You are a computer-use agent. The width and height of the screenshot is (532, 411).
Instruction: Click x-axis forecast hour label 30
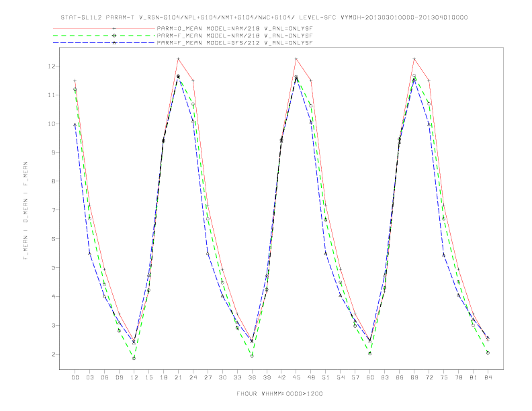222,377
